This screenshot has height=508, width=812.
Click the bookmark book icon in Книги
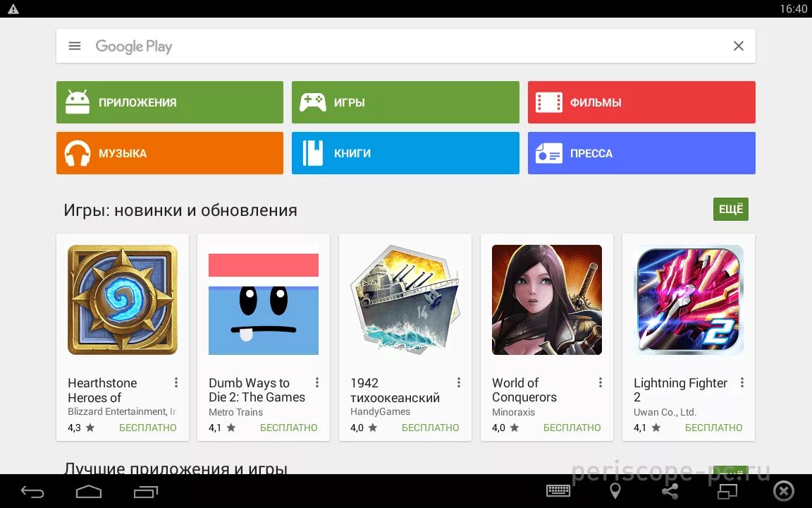click(313, 153)
